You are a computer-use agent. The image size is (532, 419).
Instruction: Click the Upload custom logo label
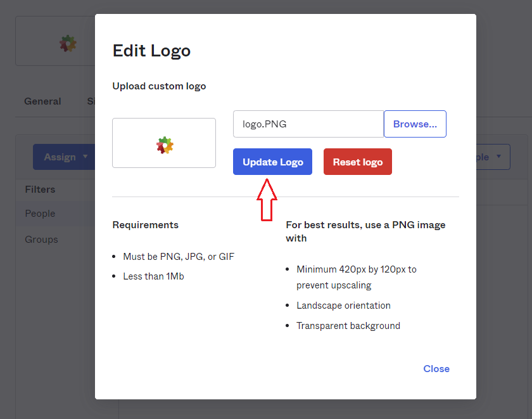tap(159, 86)
